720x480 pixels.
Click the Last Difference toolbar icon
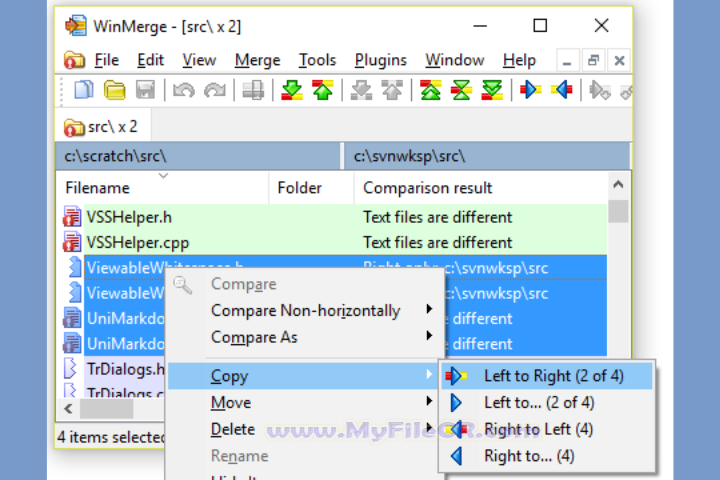point(492,90)
